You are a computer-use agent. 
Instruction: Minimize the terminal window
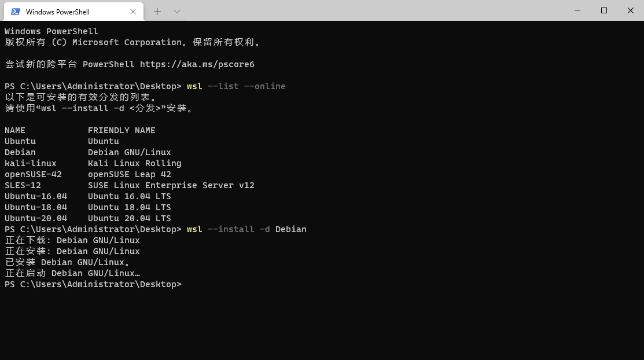[577, 10]
